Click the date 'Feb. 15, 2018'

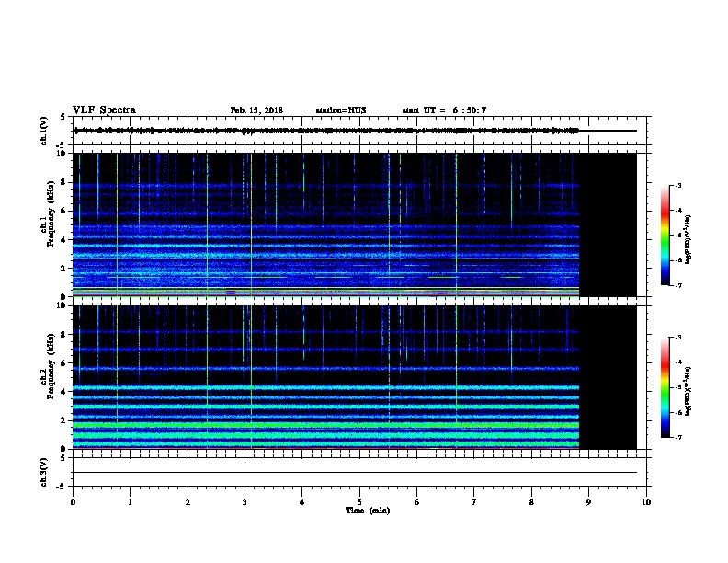click(x=256, y=110)
